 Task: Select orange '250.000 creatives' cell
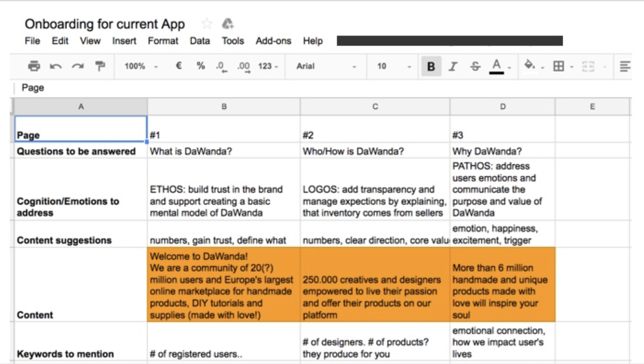(375, 285)
